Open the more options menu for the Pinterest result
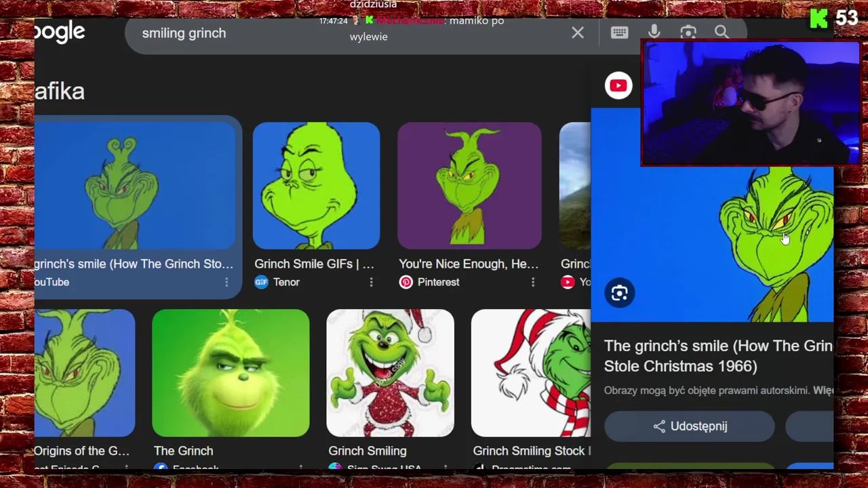This screenshot has width=868, height=488. 532,282
